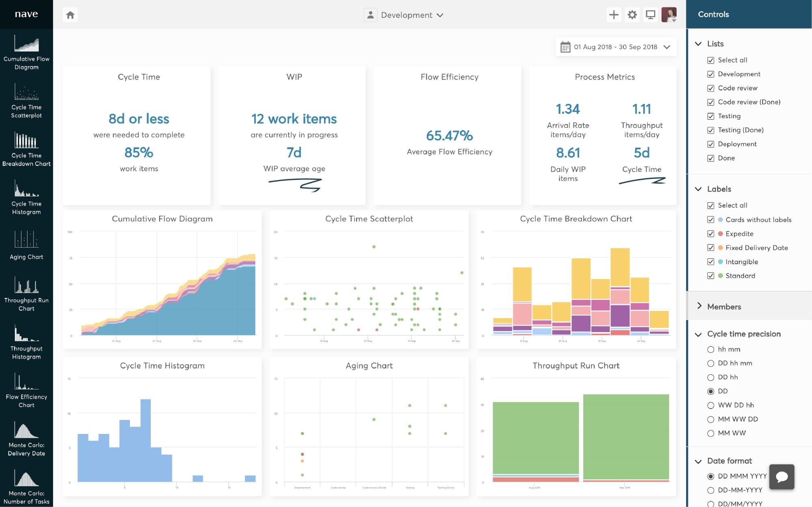Click the presentation monitor icon
Viewport: 812px width, 507px height.
click(x=650, y=15)
